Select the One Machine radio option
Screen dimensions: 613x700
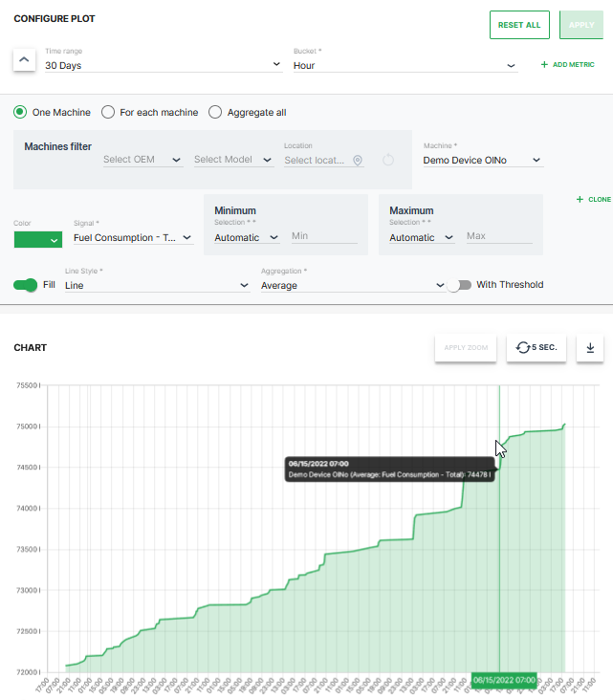(x=20, y=113)
